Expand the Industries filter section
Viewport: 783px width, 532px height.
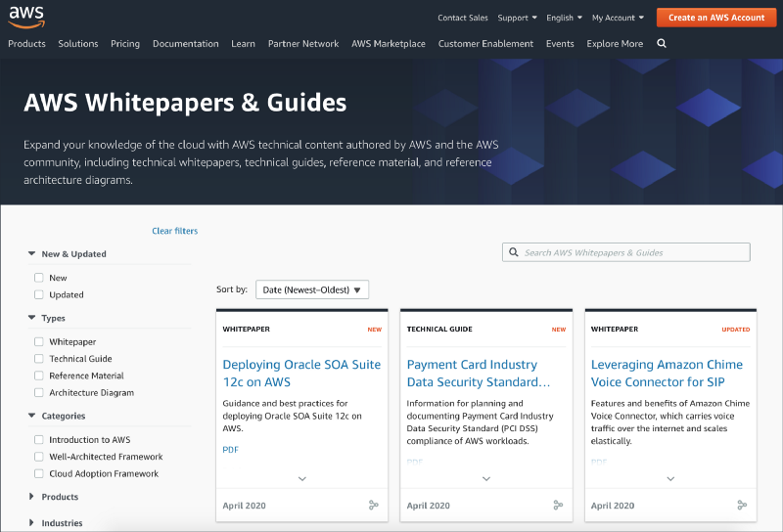(x=31, y=522)
